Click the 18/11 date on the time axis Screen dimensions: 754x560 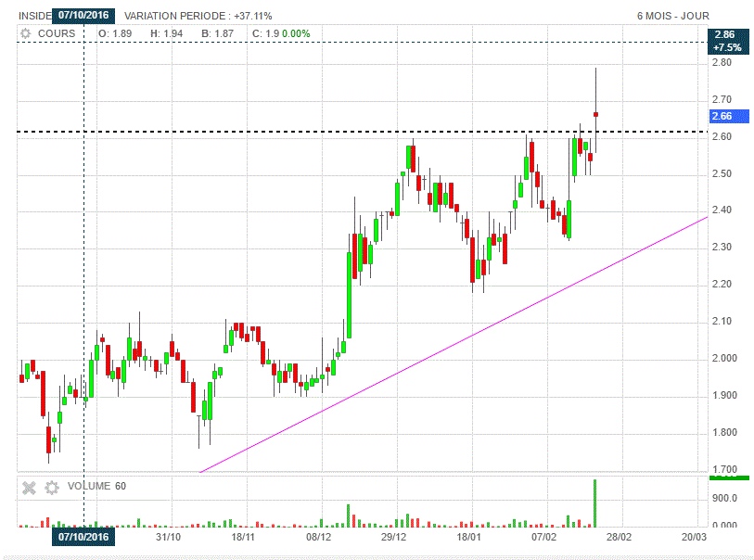tap(243, 537)
